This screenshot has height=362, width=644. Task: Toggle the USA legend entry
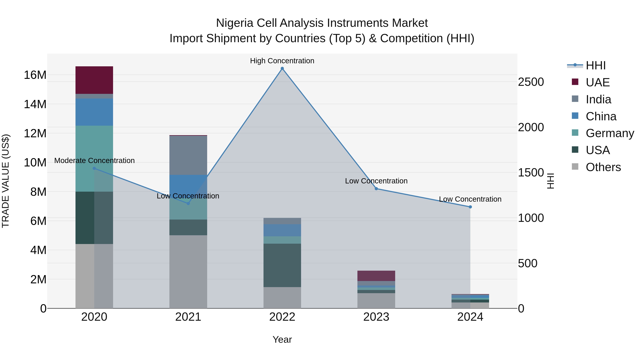591,150
